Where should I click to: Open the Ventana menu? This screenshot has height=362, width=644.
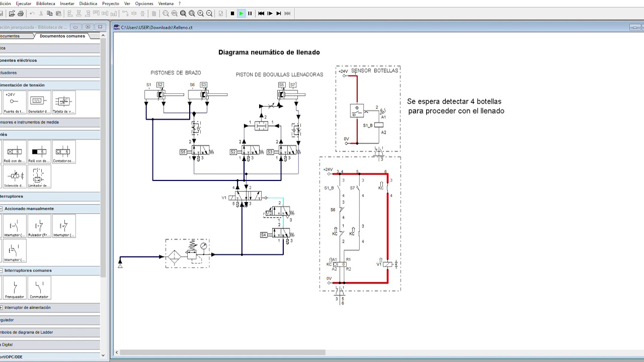pos(166,4)
